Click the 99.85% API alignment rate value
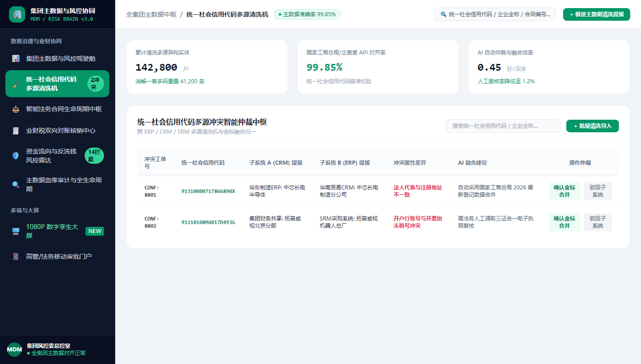The width and height of the screenshot is (641, 364). (x=325, y=67)
